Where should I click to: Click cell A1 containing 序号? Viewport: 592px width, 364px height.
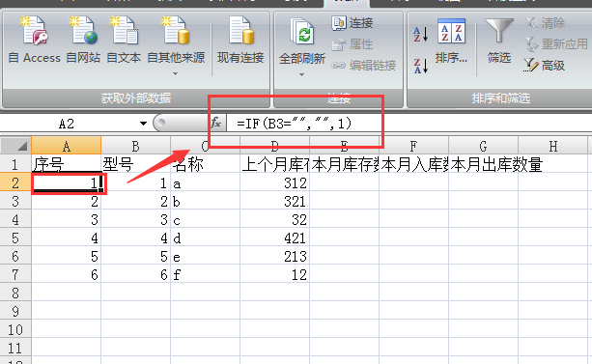(66, 164)
